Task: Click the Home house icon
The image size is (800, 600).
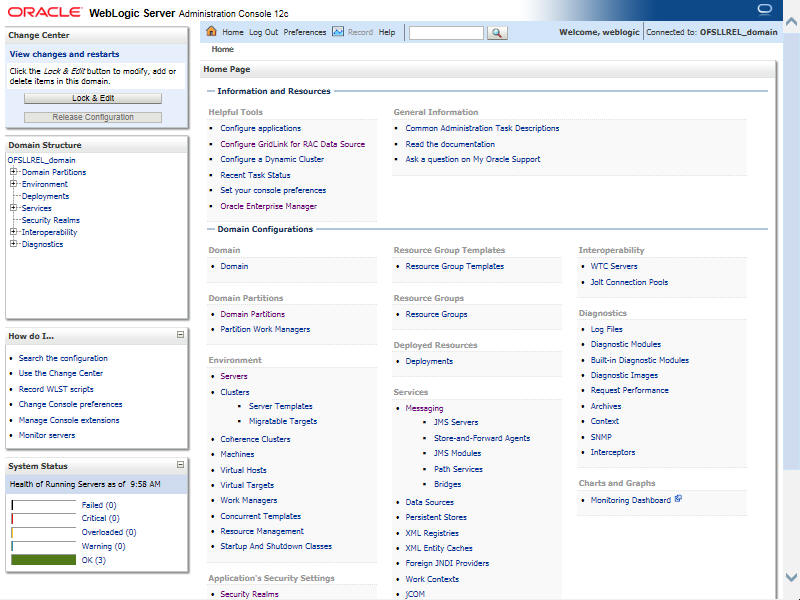Action: 211,32
